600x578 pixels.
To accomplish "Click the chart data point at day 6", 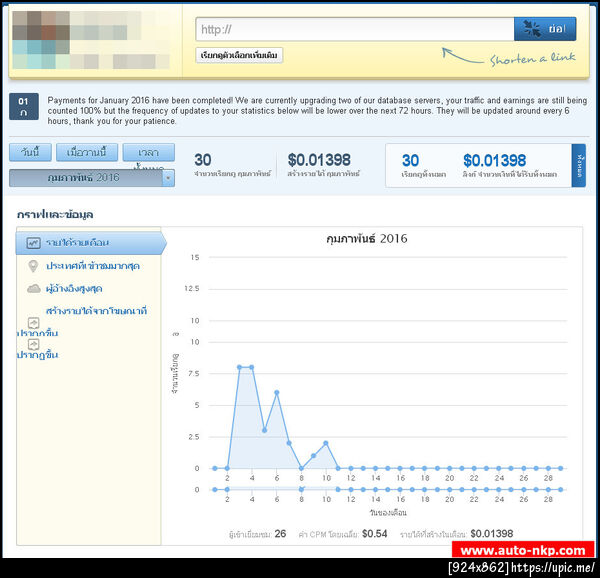I will click(277, 392).
